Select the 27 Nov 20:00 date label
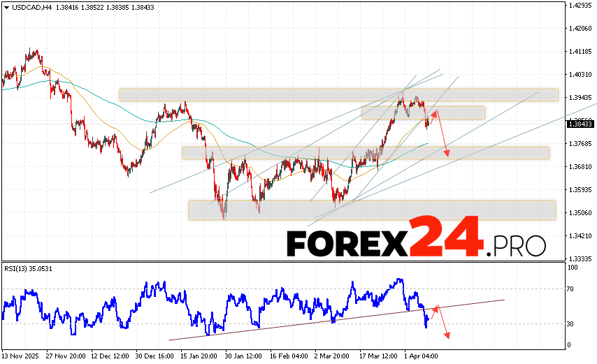This screenshot has height=364, width=597. pos(66,356)
